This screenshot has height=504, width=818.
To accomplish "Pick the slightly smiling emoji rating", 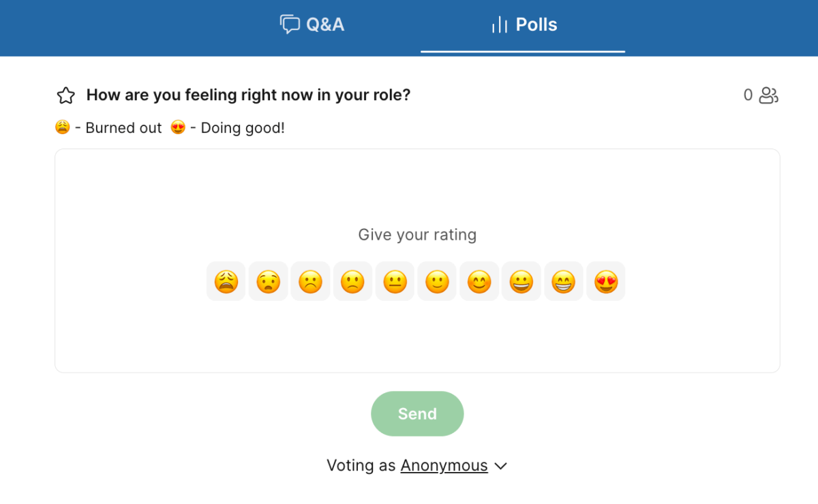I will pyautogui.click(x=437, y=281).
